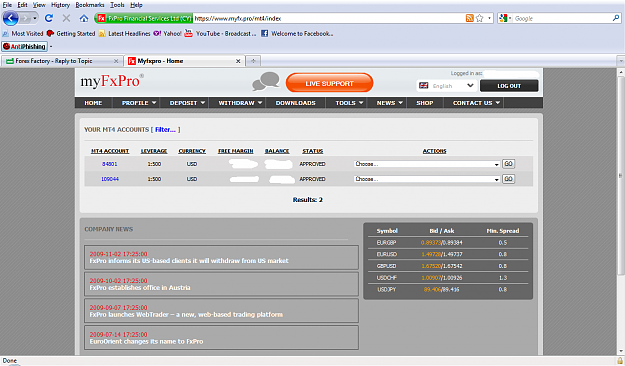Open a new tab with plus button

pos(253,61)
